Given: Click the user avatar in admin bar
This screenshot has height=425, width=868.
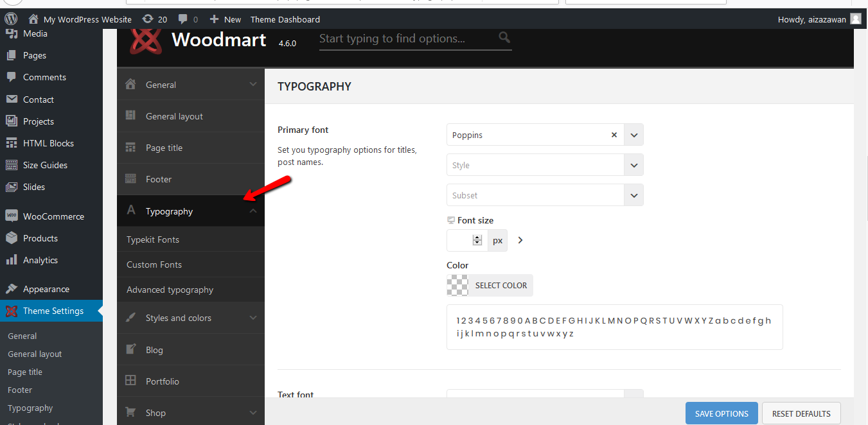Looking at the screenshot, I should pos(856,19).
